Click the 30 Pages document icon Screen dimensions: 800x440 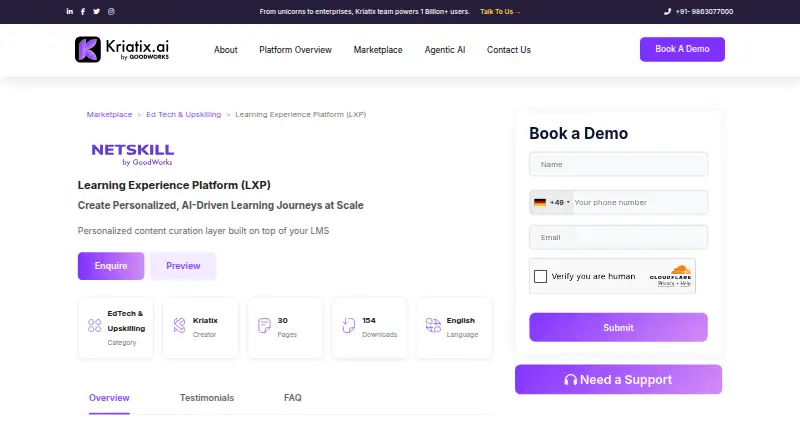click(264, 325)
